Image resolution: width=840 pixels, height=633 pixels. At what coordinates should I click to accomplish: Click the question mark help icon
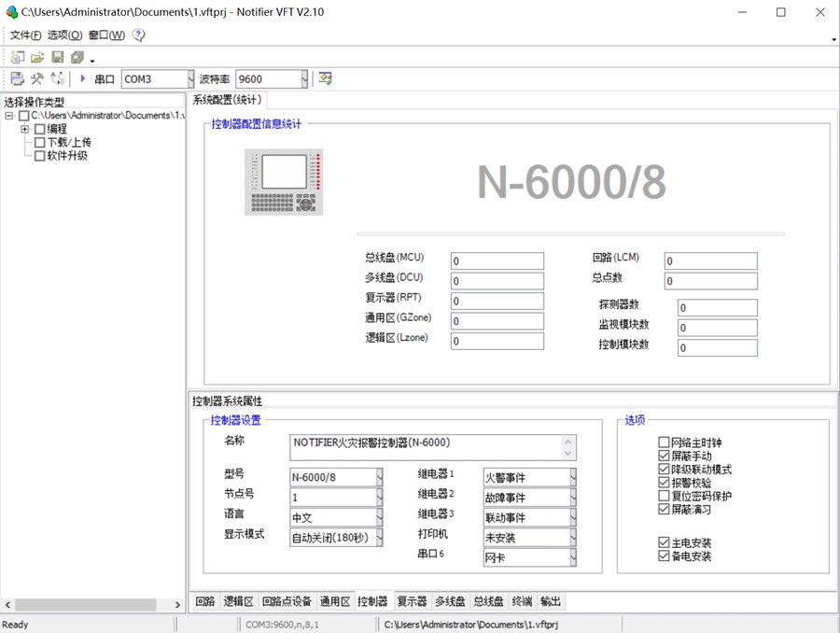pos(139,35)
